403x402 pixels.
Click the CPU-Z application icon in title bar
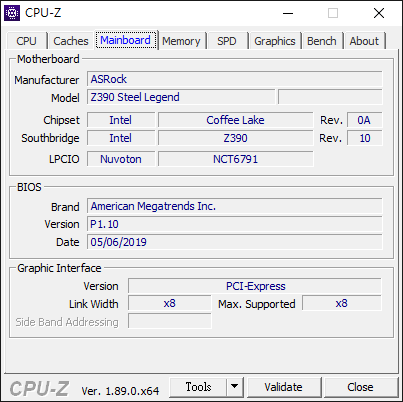tap(12, 13)
